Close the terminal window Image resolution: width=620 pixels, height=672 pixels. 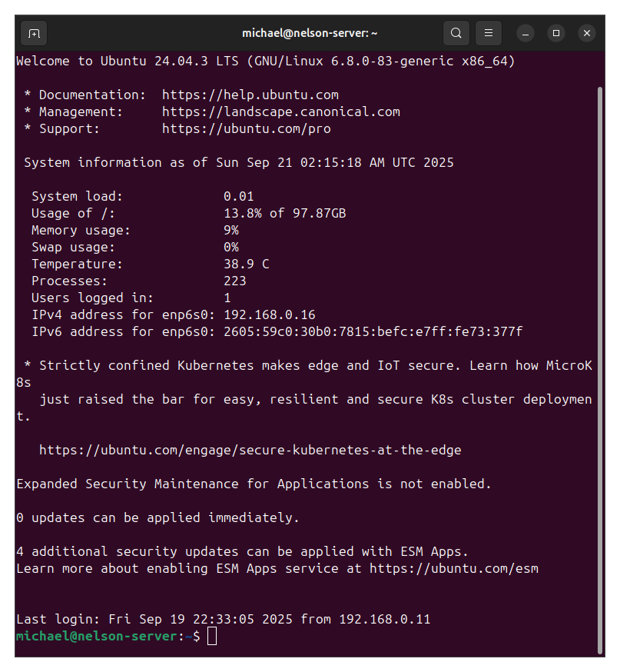tap(587, 33)
